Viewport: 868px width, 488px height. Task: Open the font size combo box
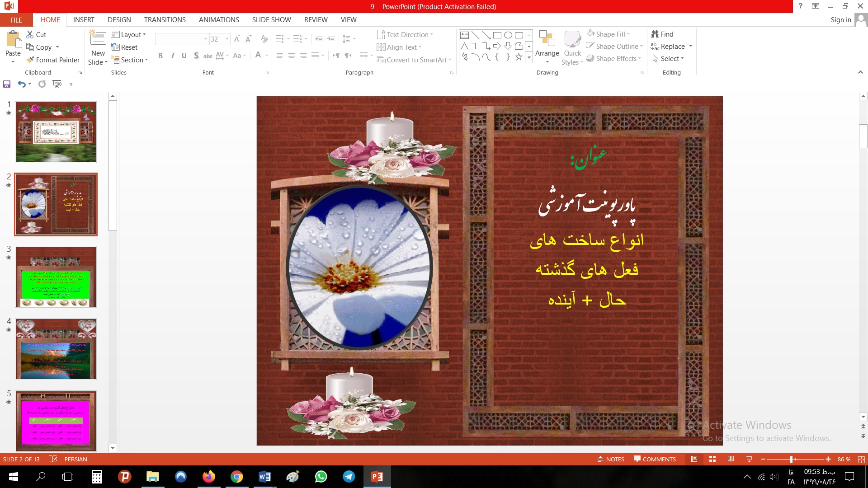(x=219, y=39)
